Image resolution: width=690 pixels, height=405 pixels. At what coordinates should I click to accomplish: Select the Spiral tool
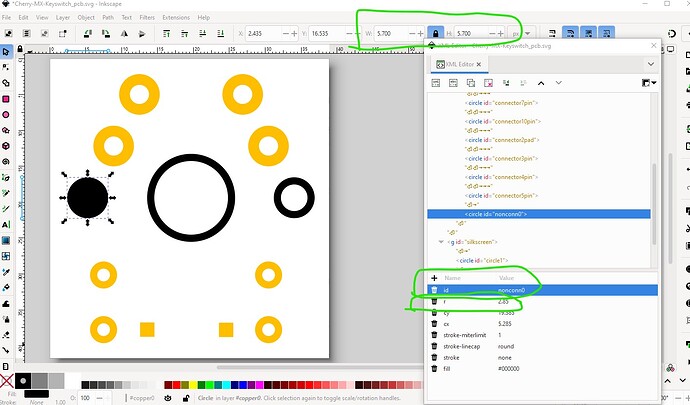pyautogui.click(x=6, y=162)
